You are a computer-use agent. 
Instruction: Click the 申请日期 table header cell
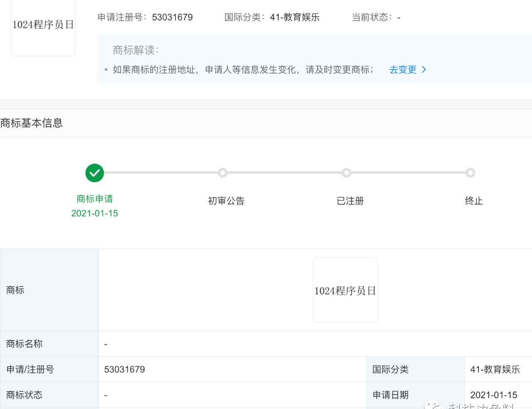coord(416,395)
